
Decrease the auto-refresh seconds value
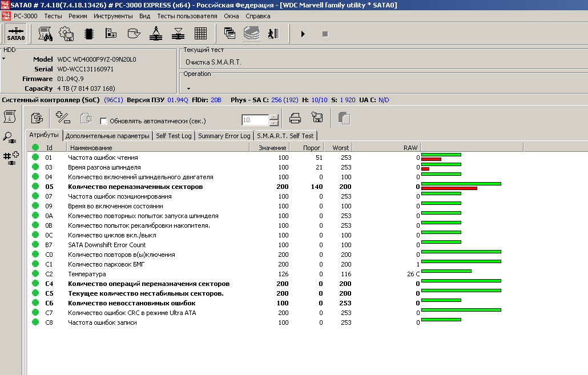tap(274, 123)
